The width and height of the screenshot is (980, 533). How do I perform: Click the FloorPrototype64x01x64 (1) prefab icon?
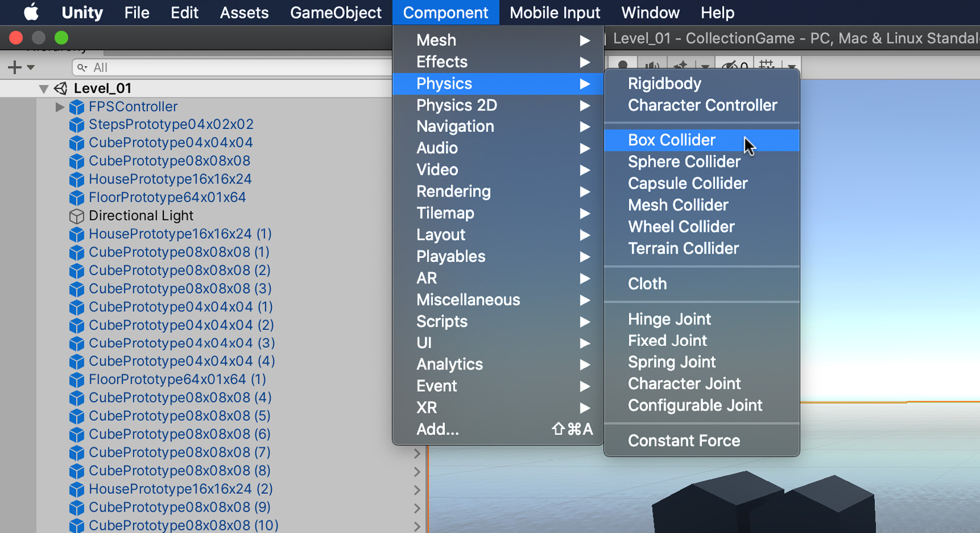[x=77, y=380]
